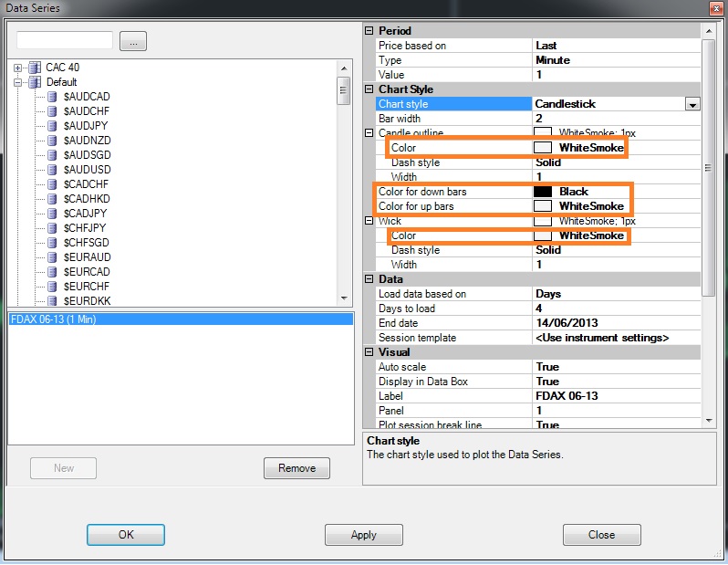Select the Candle outline Dash style Solid value
Screen dimensions: 728x565
tap(616, 162)
